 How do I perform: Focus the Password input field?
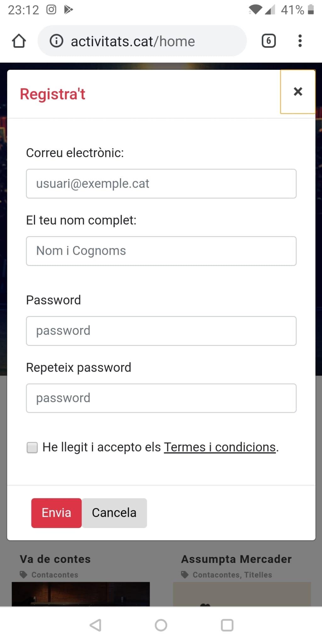[161, 331]
